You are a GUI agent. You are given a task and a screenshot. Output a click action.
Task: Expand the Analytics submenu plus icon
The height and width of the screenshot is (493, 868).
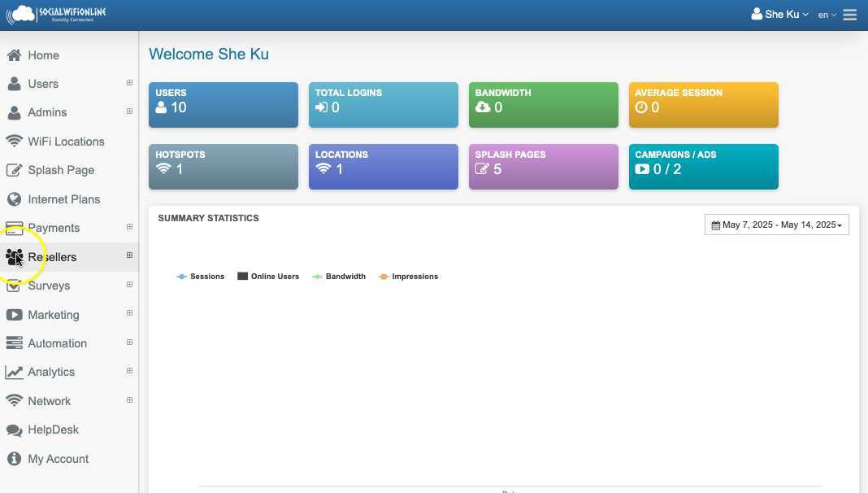[129, 371]
